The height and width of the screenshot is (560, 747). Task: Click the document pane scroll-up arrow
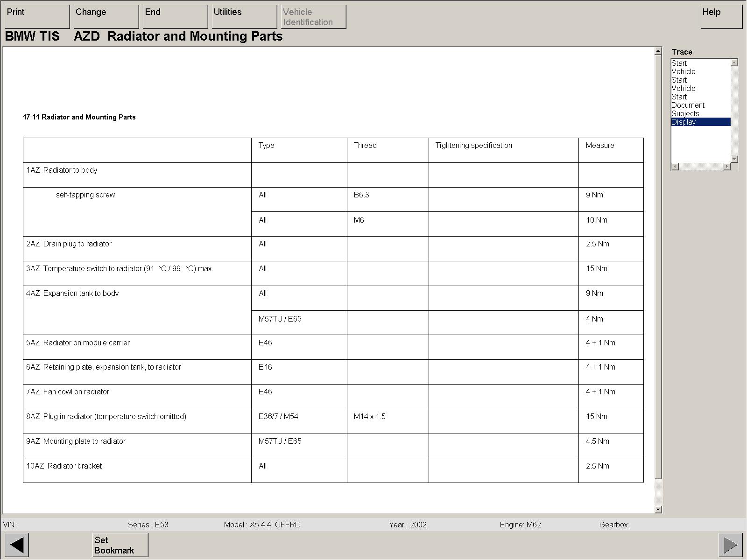coord(658,51)
